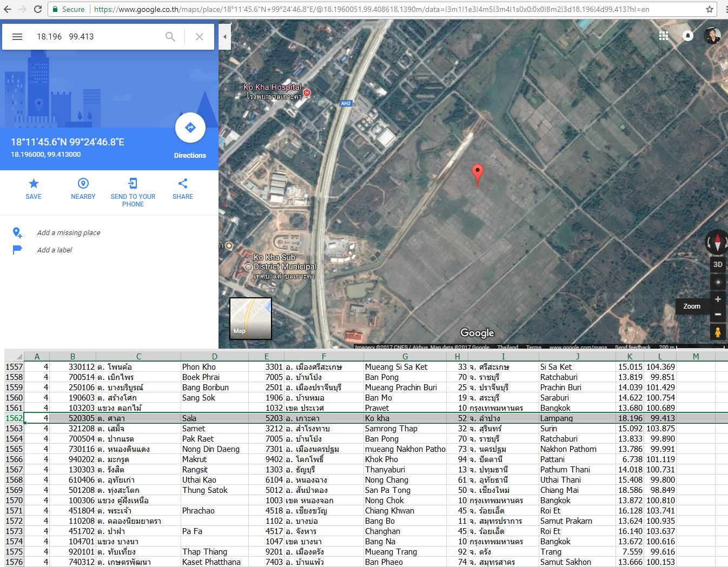Toggle 3D view
Image resolution: width=728 pixels, height=567 pixels.
coord(718,264)
